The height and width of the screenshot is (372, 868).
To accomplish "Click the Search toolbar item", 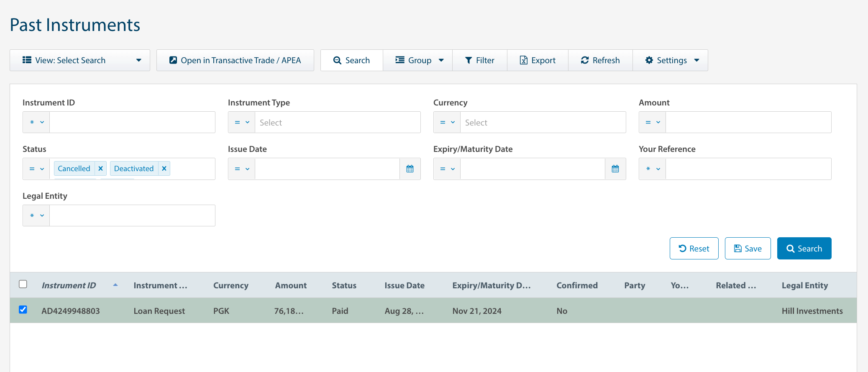I will [x=351, y=60].
